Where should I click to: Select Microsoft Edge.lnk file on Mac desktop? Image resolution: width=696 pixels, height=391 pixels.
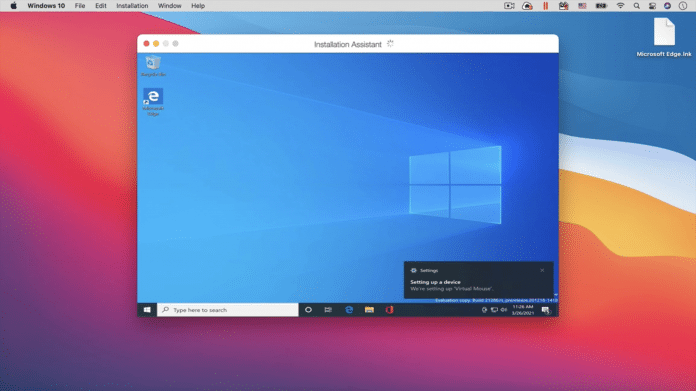point(664,38)
